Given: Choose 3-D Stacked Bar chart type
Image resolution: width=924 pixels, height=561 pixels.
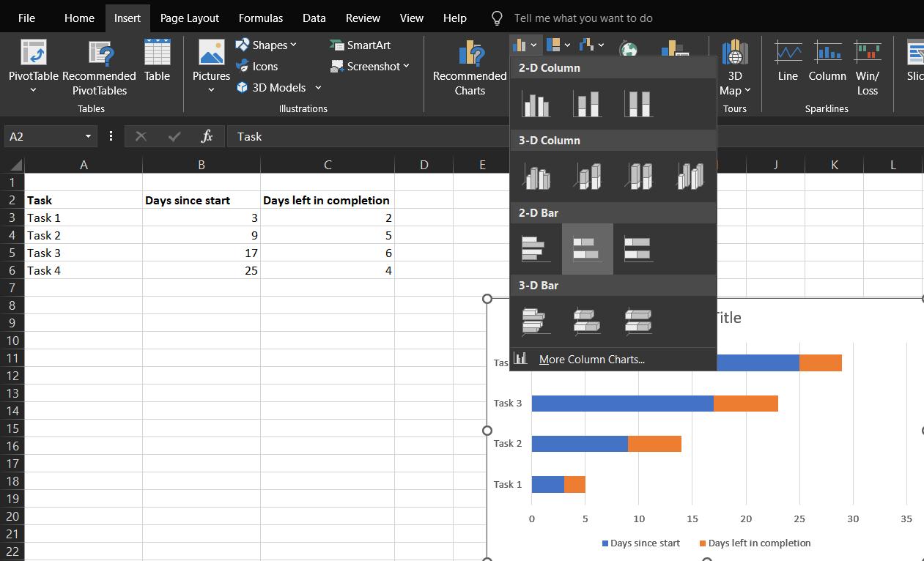Looking at the screenshot, I should [x=587, y=321].
